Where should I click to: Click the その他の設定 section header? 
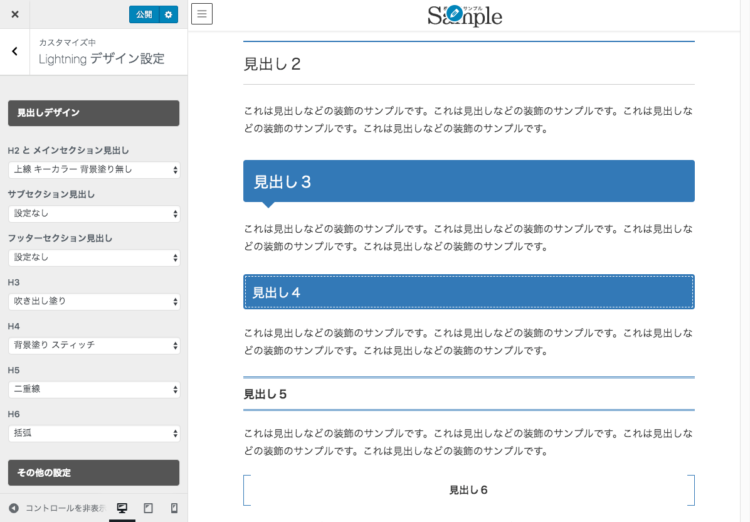(x=94, y=473)
